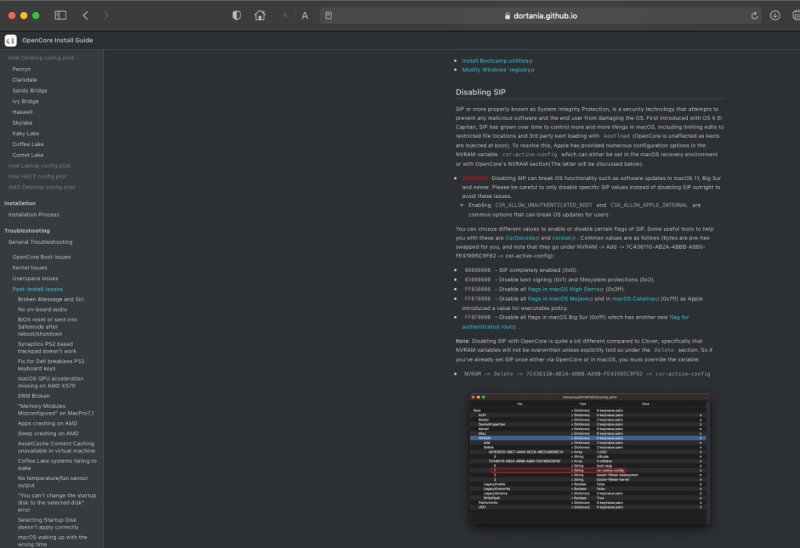The image size is (800, 548).
Task: Jump to Broken iMessage and Siri section
Action: (x=51, y=300)
